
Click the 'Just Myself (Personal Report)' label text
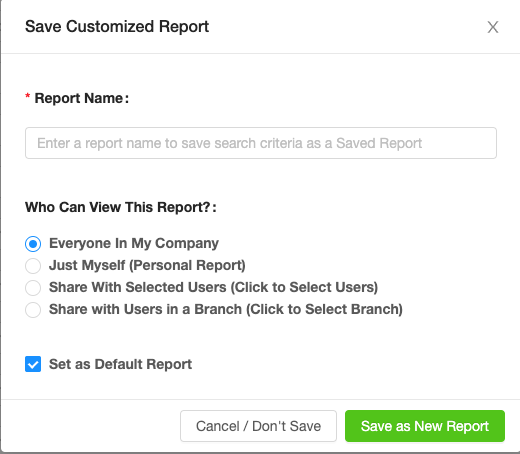tap(147, 265)
